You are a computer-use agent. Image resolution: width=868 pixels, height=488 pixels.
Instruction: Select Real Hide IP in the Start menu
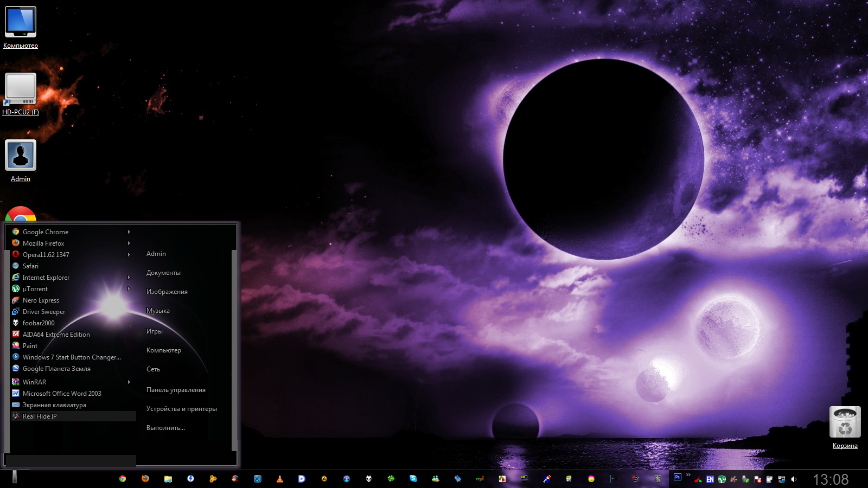tap(40, 416)
